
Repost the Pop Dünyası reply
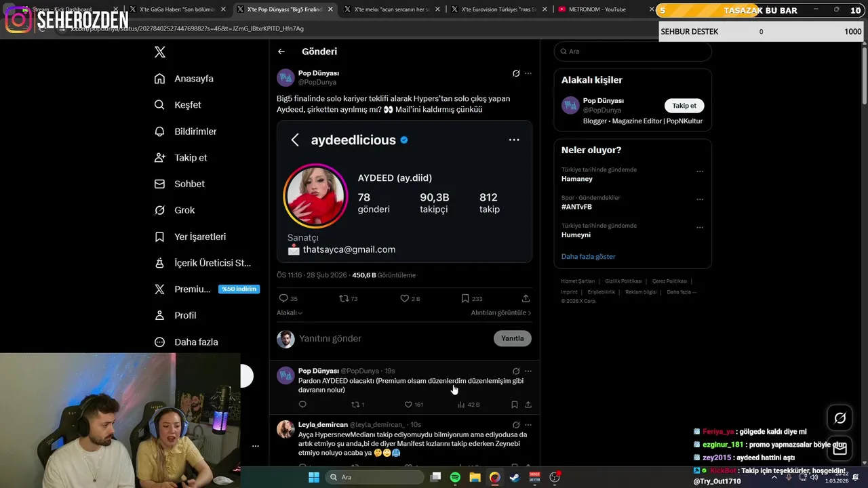point(357,405)
